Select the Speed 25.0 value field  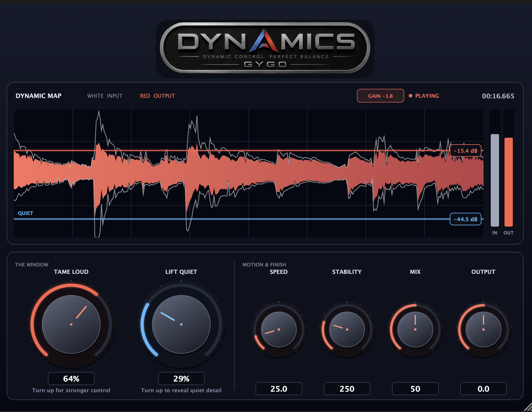279,389
